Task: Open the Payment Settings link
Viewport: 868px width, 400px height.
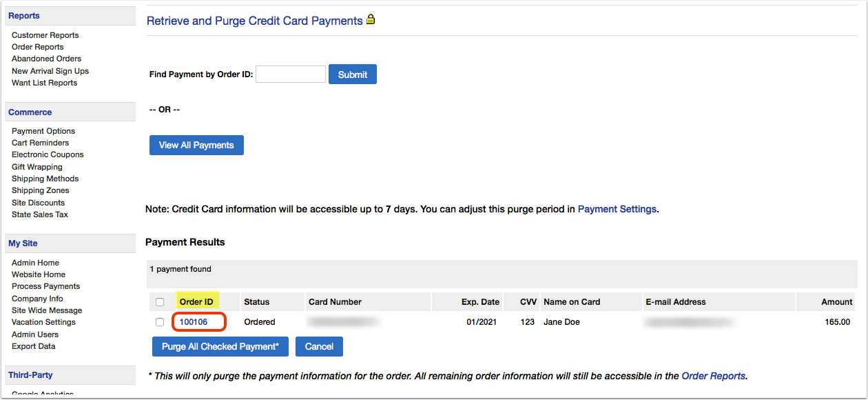Action: pyautogui.click(x=617, y=209)
